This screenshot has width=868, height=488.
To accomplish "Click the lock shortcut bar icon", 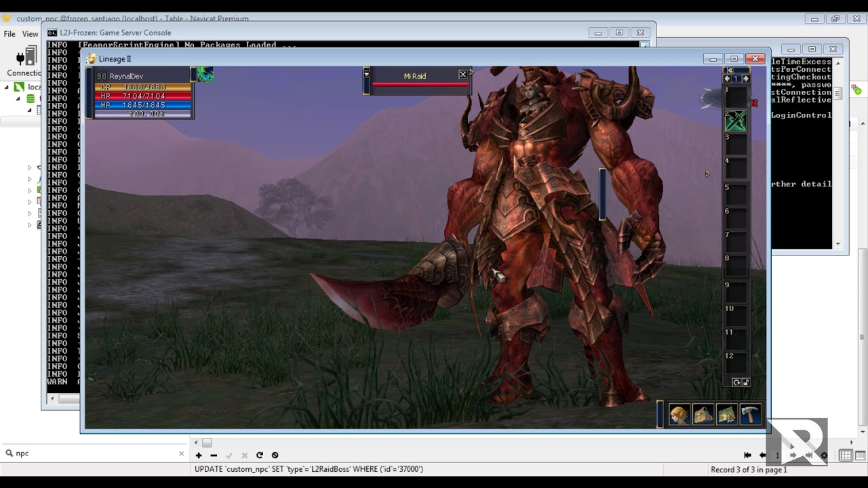I will pyautogui.click(x=746, y=383).
